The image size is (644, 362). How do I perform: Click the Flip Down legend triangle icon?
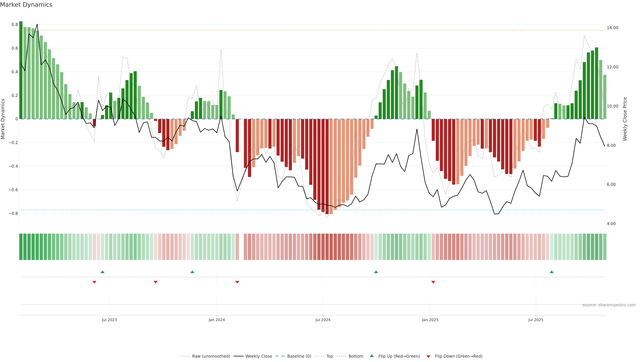[x=428, y=356]
